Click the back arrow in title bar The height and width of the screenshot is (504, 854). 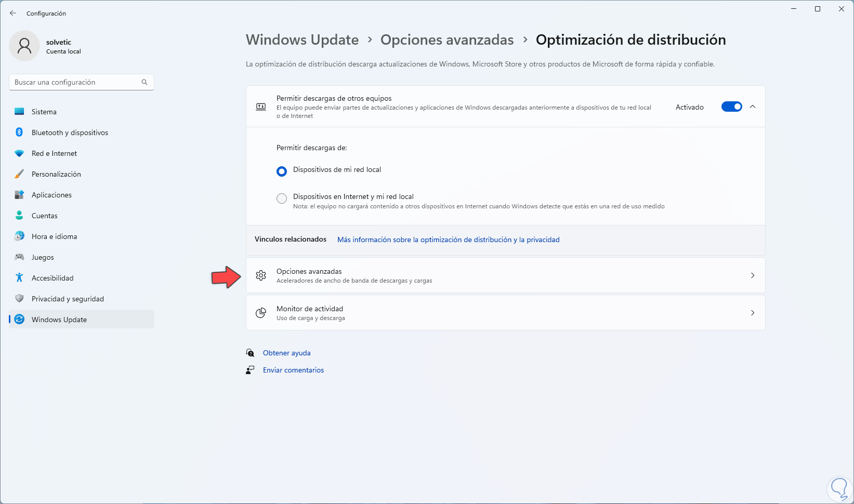(x=13, y=13)
